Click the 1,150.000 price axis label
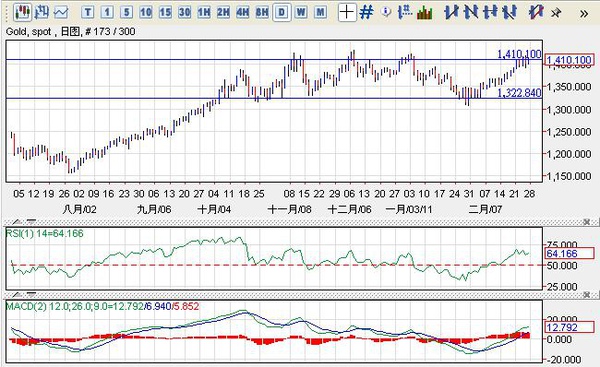The width and height of the screenshot is (600, 367). (569, 176)
